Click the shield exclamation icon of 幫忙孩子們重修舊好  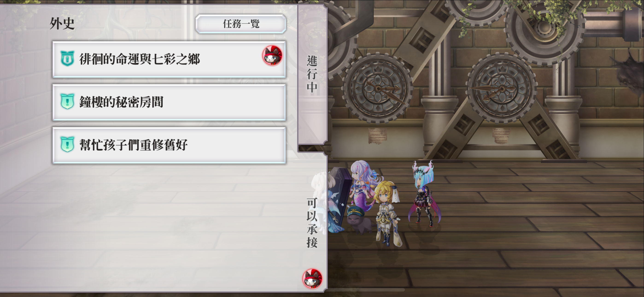(67, 145)
